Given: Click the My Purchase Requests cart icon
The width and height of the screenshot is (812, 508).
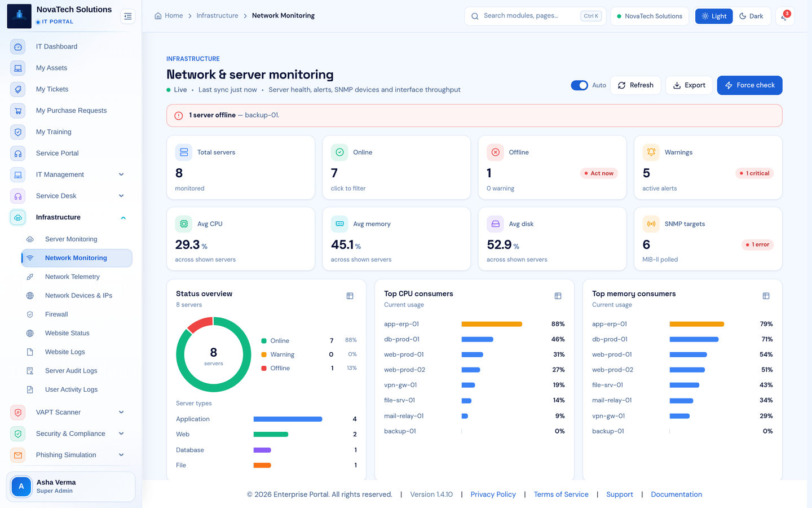Looking at the screenshot, I should point(18,111).
